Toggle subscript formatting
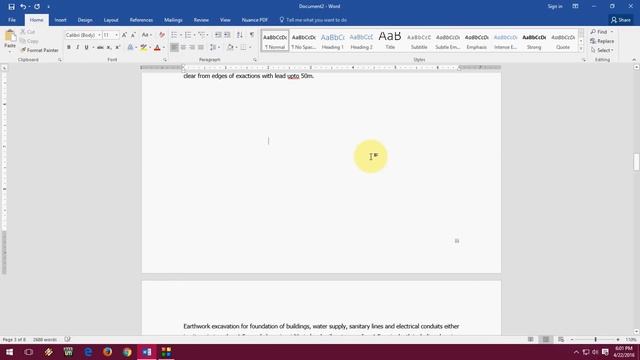 pyautogui.click(x=109, y=48)
